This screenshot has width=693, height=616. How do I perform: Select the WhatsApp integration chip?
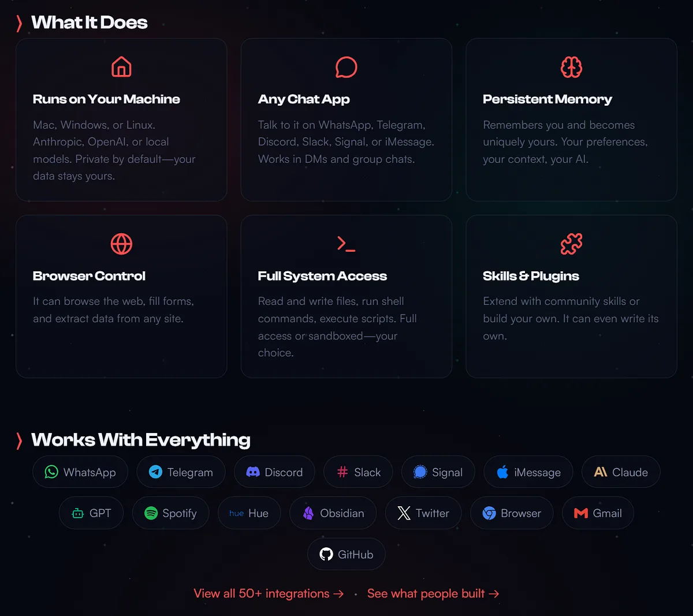80,472
